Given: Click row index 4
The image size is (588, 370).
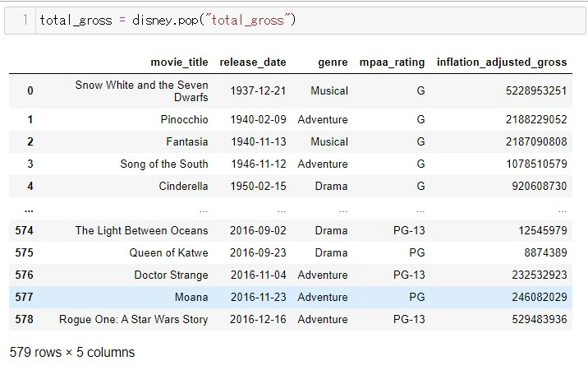Looking at the screenshot, I should [30, 186].
